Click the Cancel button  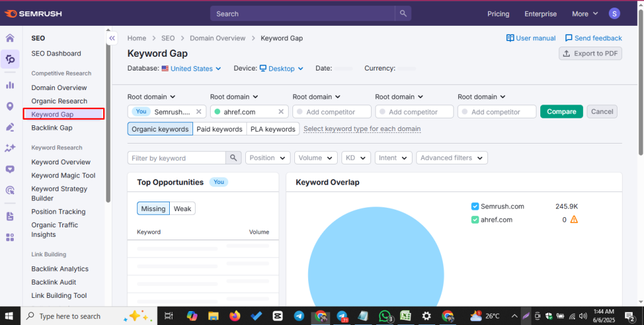[602, 111]
